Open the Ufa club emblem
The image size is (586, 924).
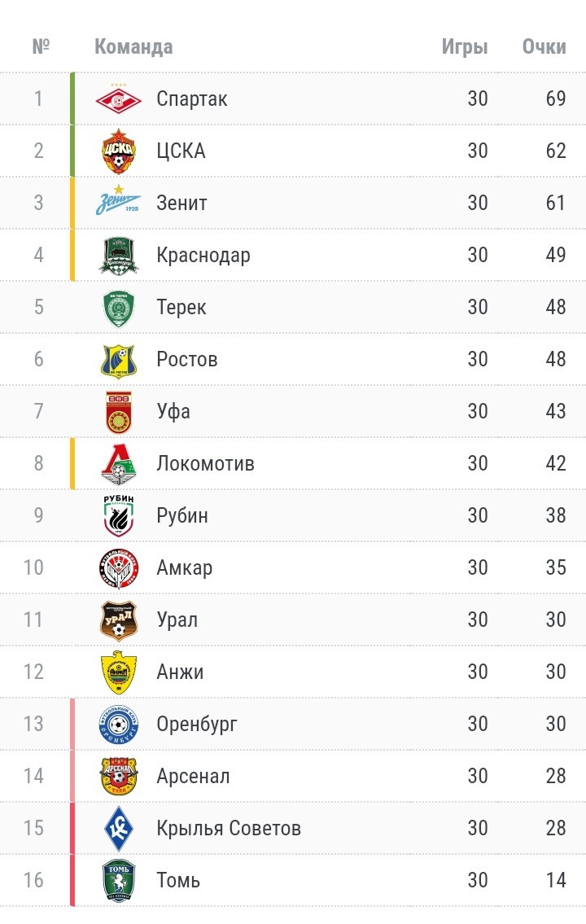click(118, 412)
